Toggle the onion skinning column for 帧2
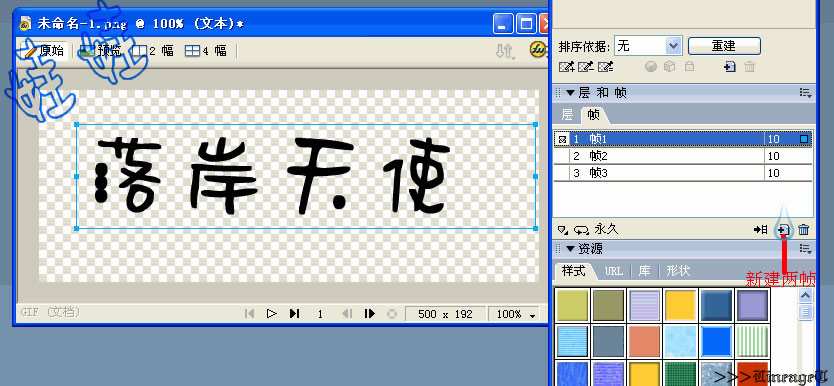The image size is (834, 386). click(x=562, y=156)
